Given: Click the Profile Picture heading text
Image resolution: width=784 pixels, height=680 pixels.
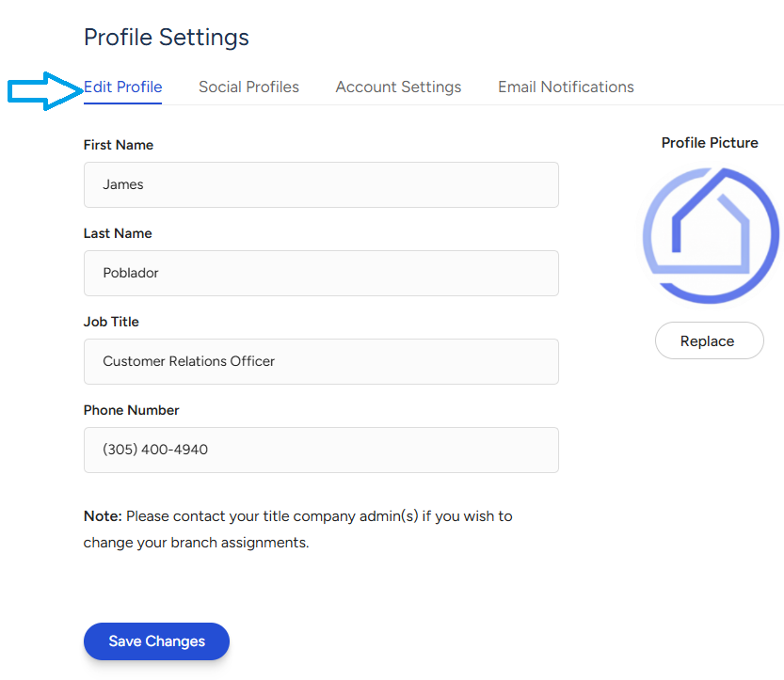Looking at the screenshot, I should click(x=710, y=143).
